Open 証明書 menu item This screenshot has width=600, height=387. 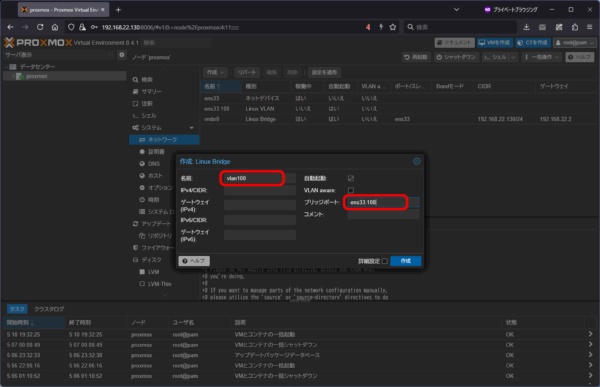click(x=156, y=152)
